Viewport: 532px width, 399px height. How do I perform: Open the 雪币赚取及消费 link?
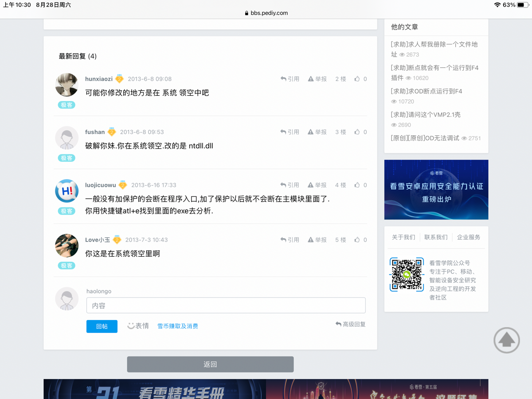pos(177,326)
